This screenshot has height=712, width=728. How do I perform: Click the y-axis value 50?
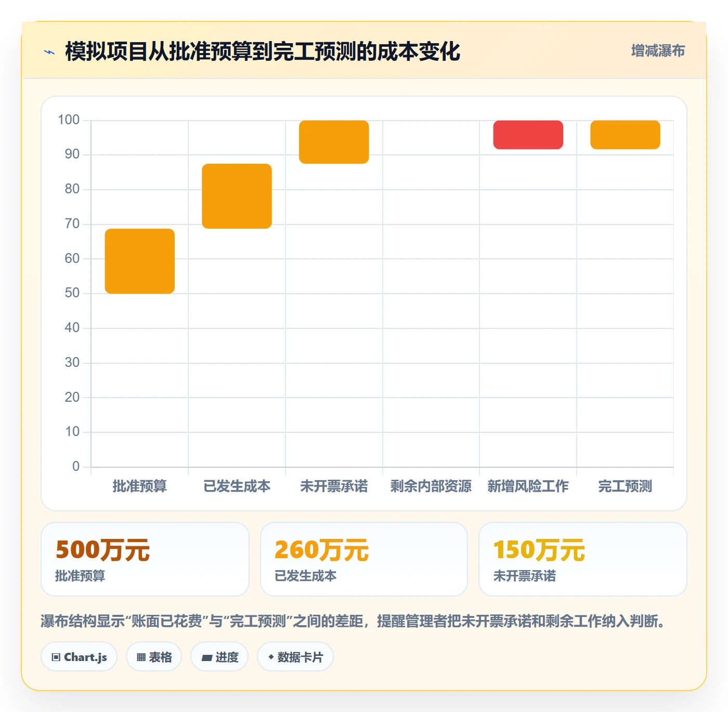point(72,293)
